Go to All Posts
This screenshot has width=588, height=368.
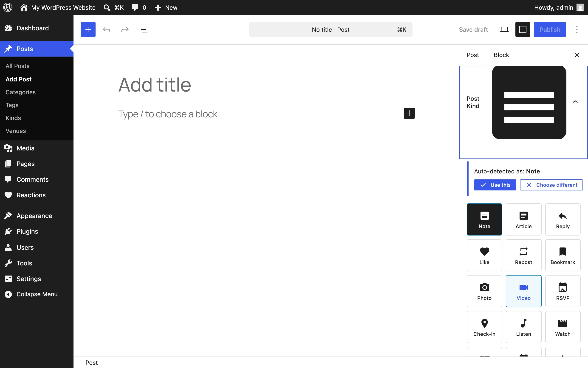click(17, 66)
